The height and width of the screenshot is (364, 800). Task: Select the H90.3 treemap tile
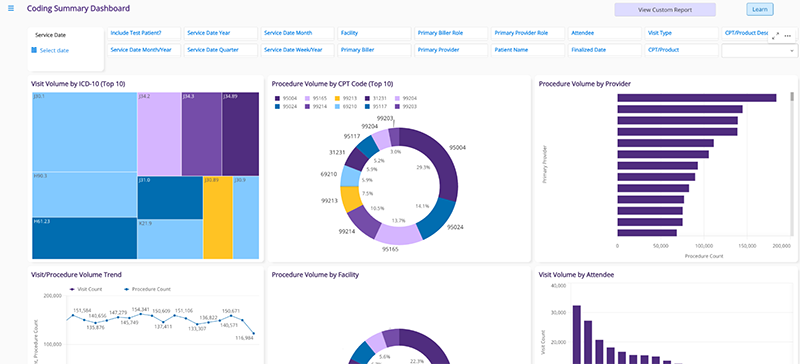(x=85, y=195)
